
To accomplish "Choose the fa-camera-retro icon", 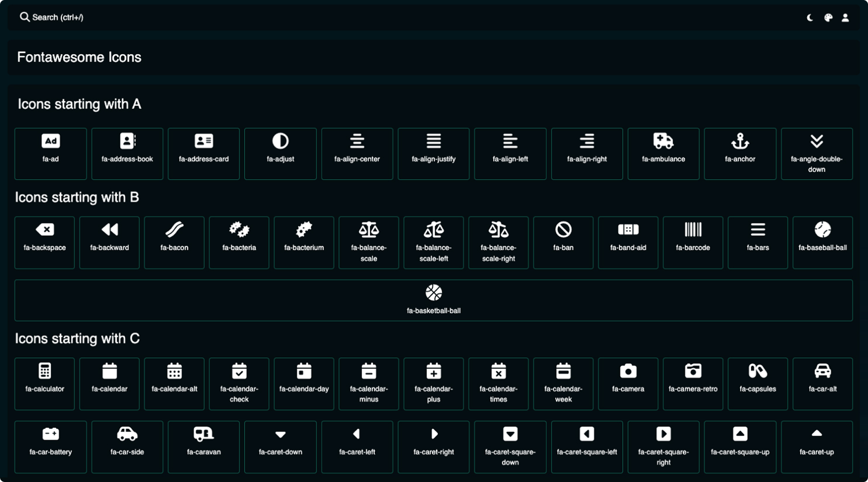I will (x=693, y=383).
